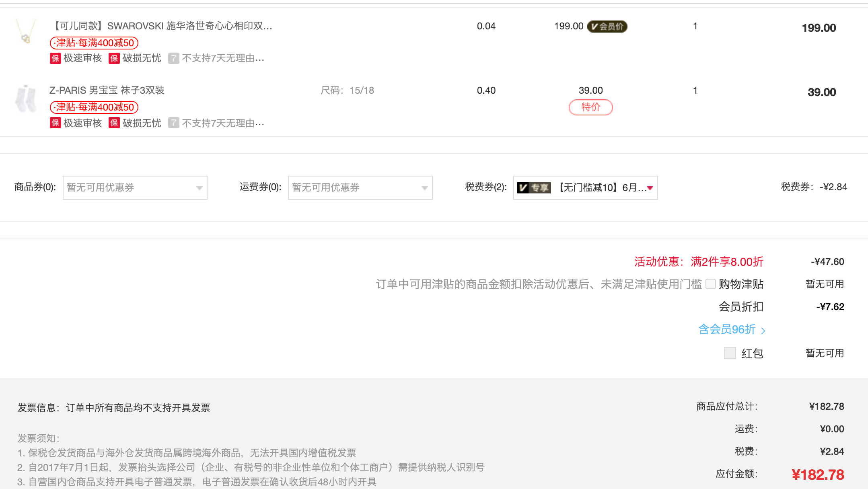
Task: Click 不支持7天无理由 text in SWAROVSKI row
Action: [x=223, y=58]
